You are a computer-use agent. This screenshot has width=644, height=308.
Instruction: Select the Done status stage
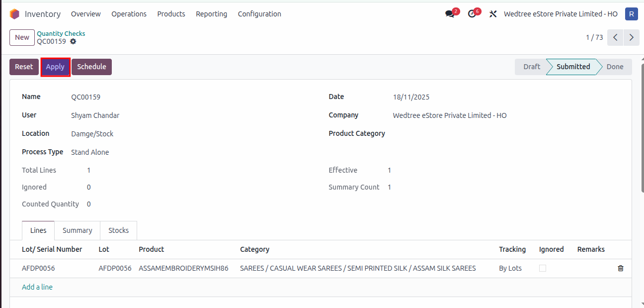[x=615, y=67]
